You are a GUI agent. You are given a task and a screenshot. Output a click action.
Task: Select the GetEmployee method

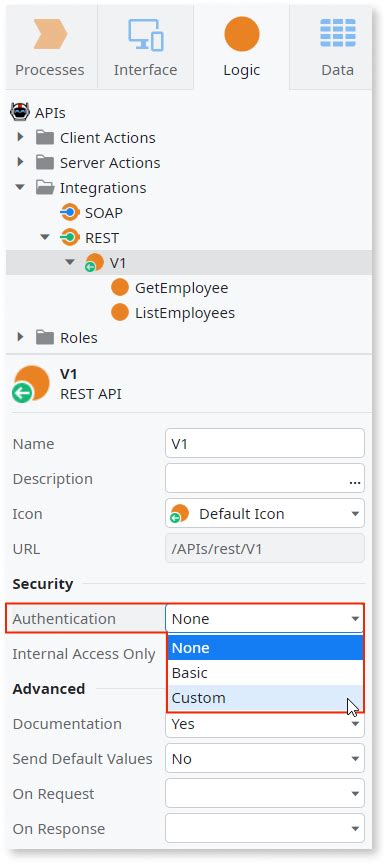[x=181, y=288]
